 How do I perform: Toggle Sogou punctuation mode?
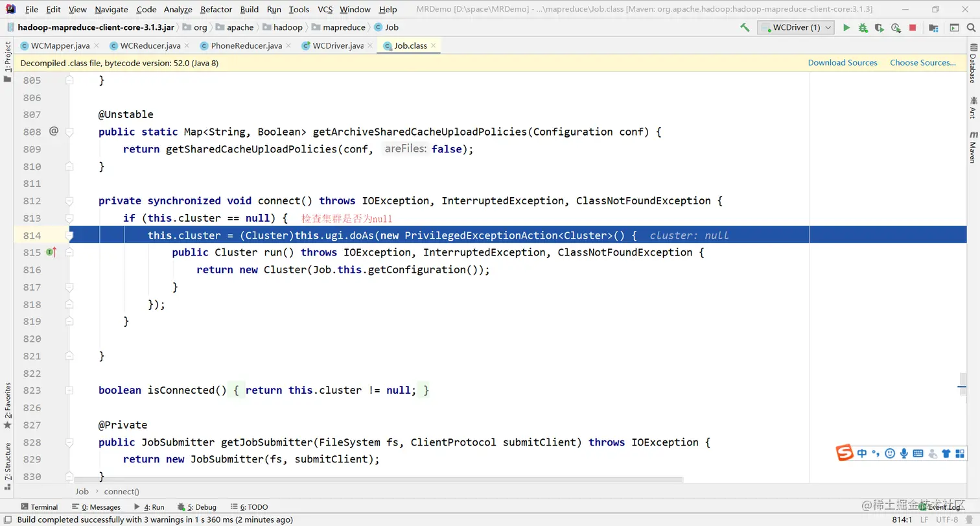click(x=876, y=453)
